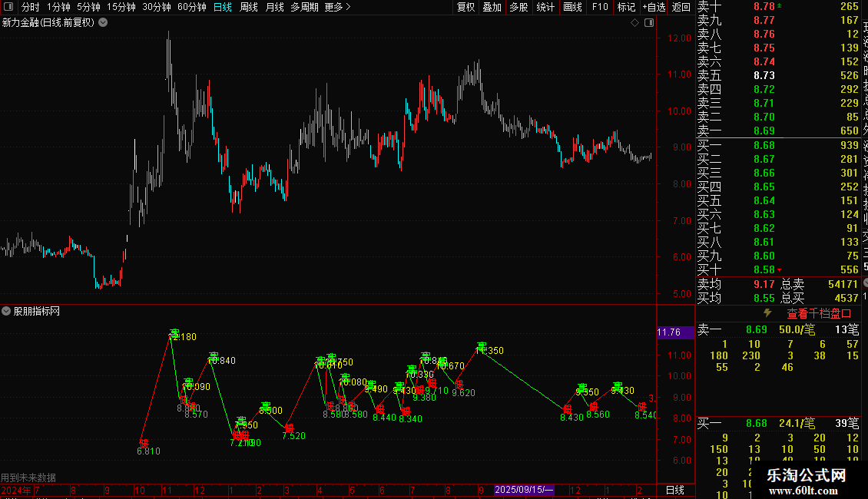The height and width of the screenshot is (499, 868).
Task: Open 查看千档盘口 depth link
Action: pos(819,314)
